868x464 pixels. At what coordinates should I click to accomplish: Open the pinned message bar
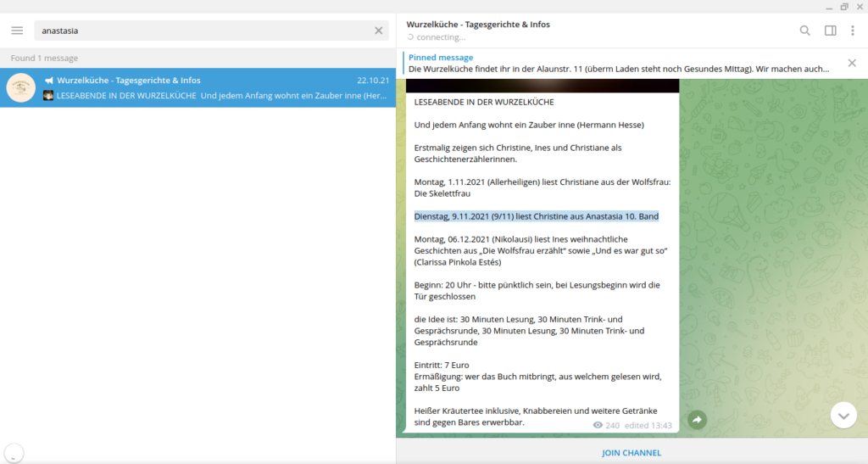(619, 63)
